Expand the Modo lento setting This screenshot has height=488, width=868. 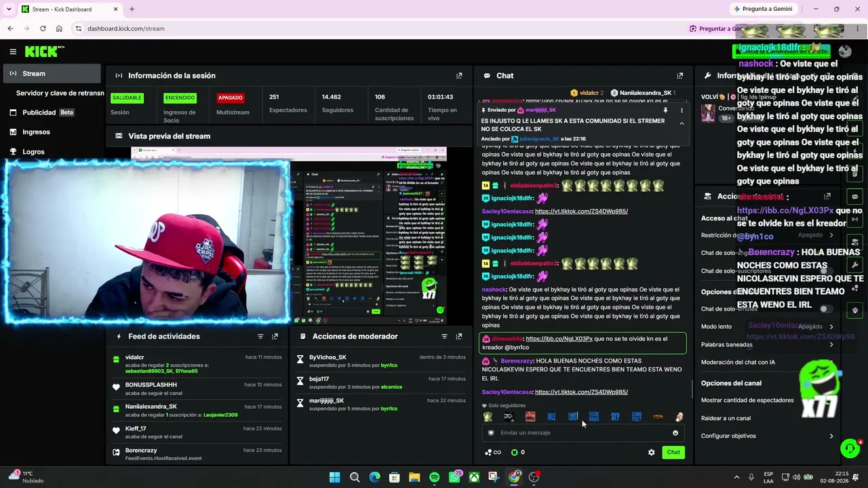pyautogui.click(x=767, y=327)
